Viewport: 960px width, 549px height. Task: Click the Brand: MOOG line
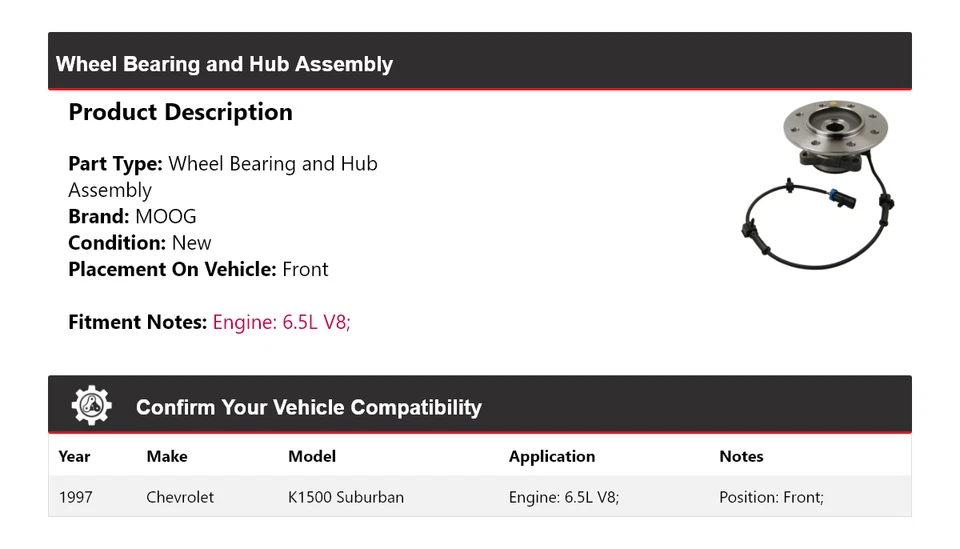(132, 216)
